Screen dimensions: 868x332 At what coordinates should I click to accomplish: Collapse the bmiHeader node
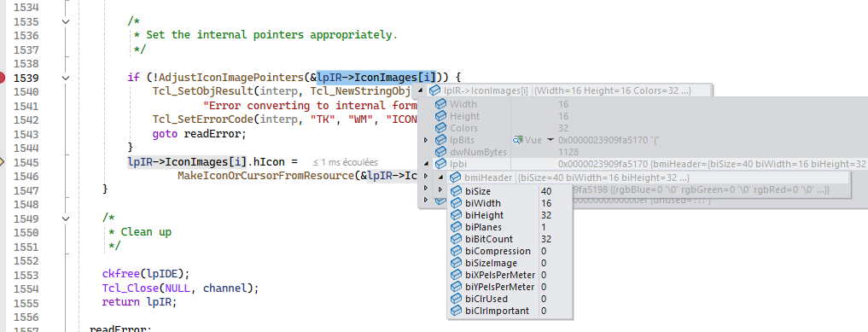pos(441,178)
